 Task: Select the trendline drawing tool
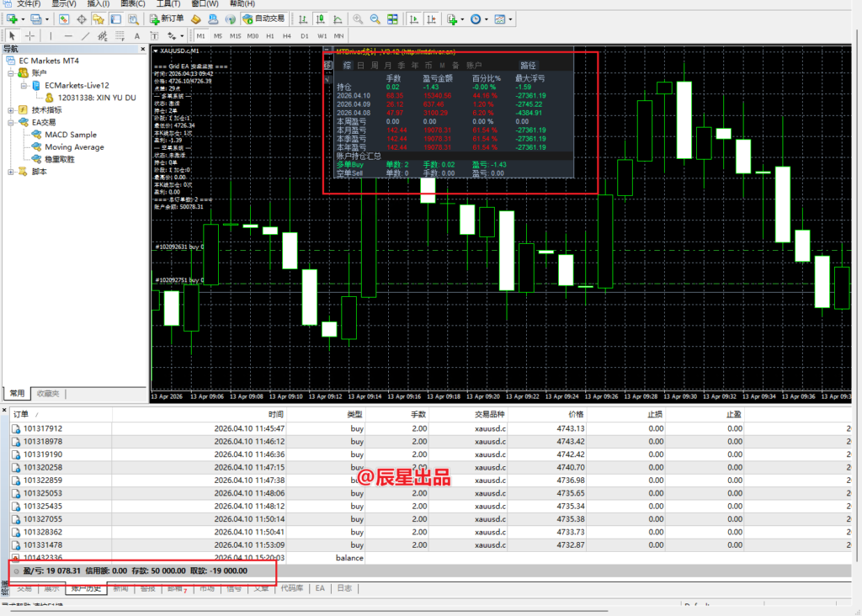pos(85,35)
